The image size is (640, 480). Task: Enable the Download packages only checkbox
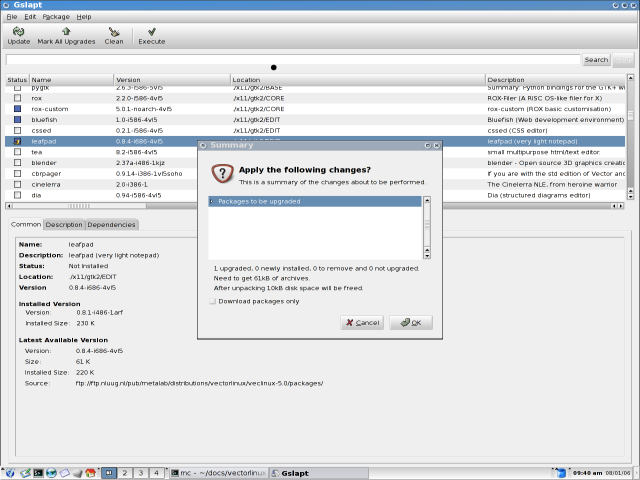tap(212, 301)
